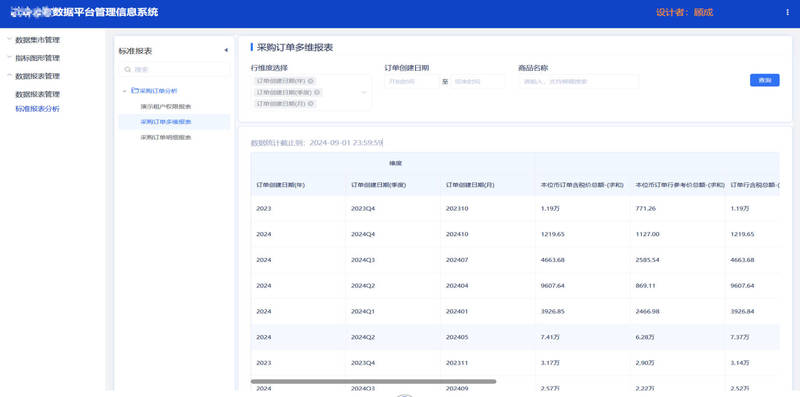Open the 数据报表管理 submenu item
The image size is (800, 397).
tap(37, 94)
